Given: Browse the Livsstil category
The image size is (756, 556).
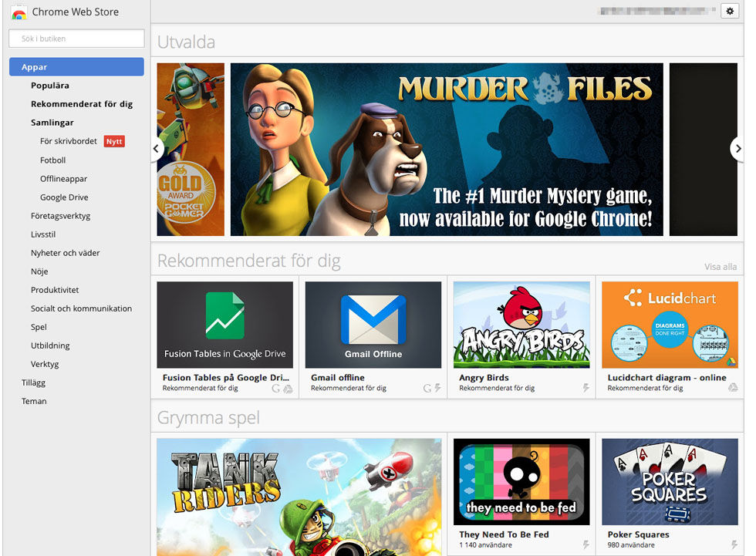Looking at the screenshot, I should pyautogui.click(x=43, y=234).
